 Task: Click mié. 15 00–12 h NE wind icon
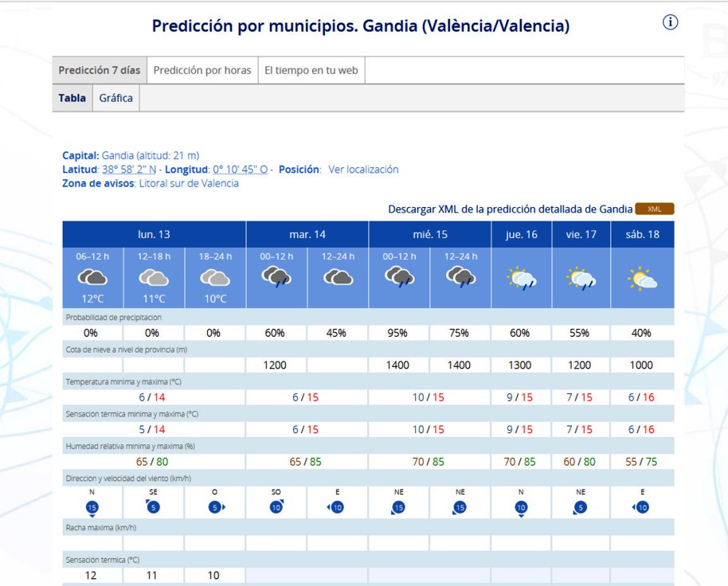coord(398,508)
